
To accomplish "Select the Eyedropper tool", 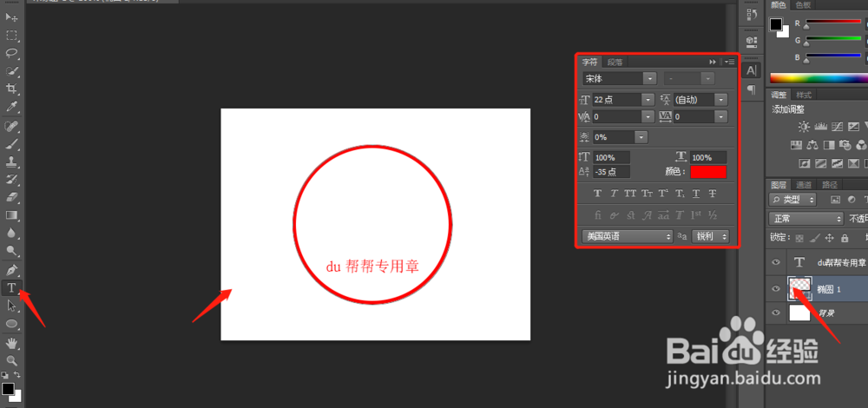I will (x=11, y=106).
